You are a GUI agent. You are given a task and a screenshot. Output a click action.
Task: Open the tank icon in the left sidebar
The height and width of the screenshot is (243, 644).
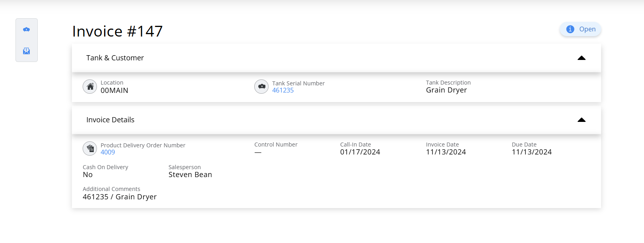[x=27, y=30]
